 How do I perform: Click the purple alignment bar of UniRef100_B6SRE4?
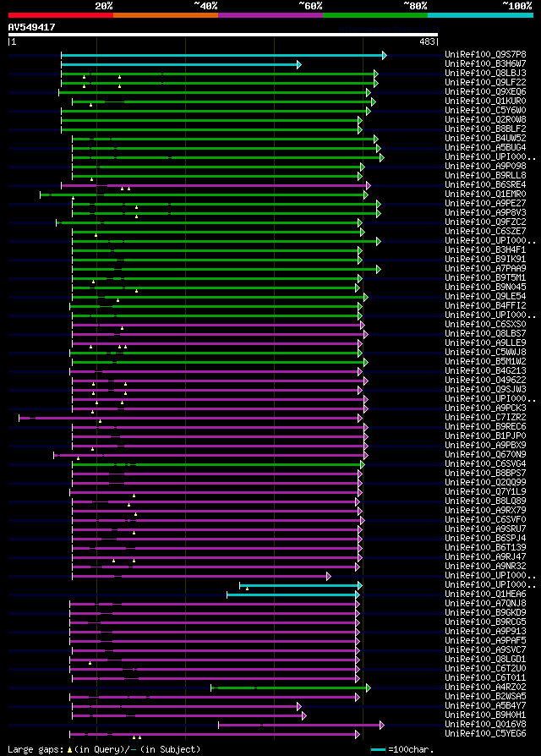pyautogui.click(x=216, y=186)
